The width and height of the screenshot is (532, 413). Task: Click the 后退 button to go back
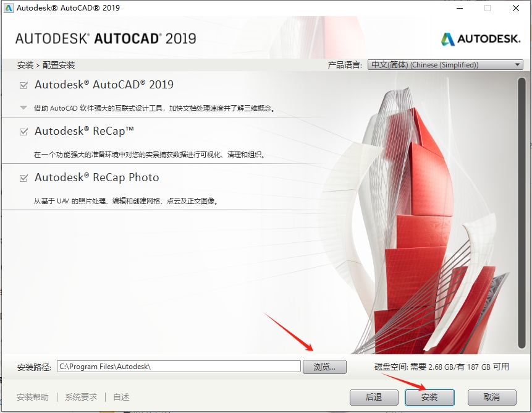(x=374, y=398)
